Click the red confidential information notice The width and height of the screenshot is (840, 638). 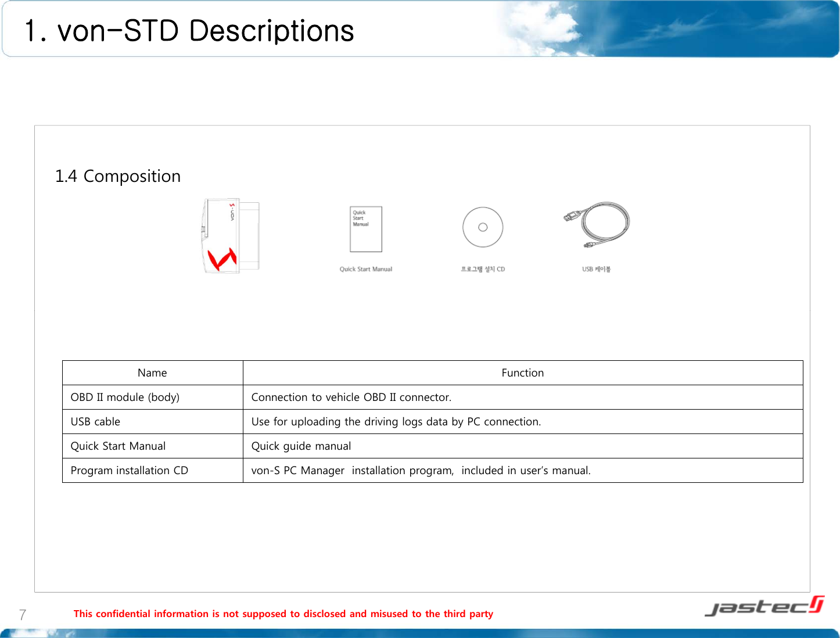283,614
